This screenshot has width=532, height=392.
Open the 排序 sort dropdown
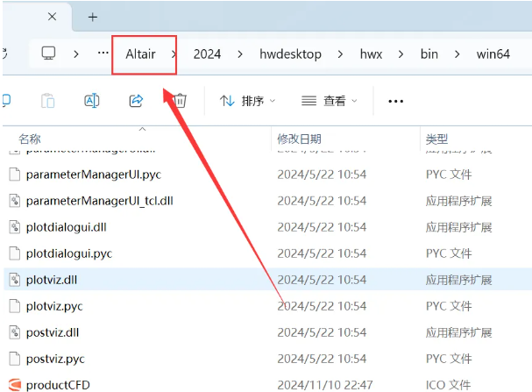click(247, 101)
